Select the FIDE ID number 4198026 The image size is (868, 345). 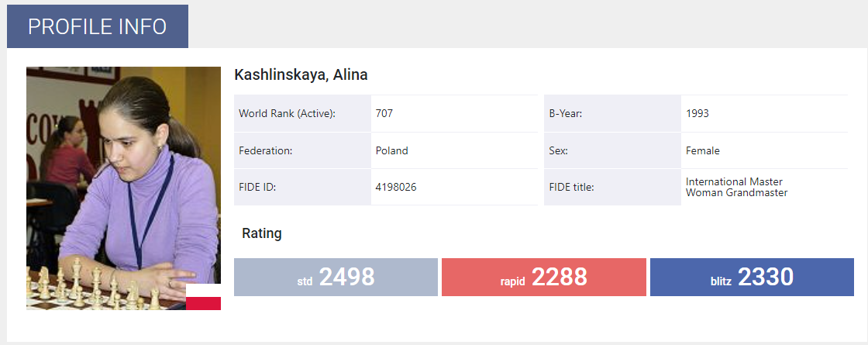coord(396,187)
